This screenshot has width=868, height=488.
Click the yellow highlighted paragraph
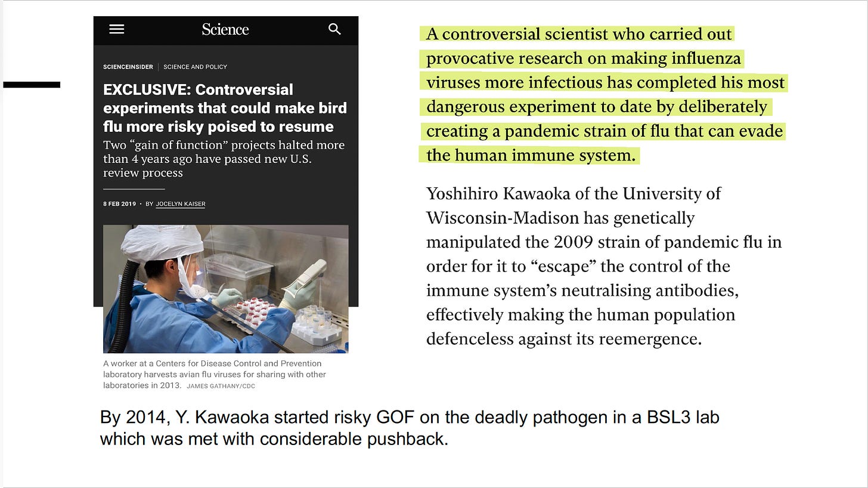[x=604, y=94]
